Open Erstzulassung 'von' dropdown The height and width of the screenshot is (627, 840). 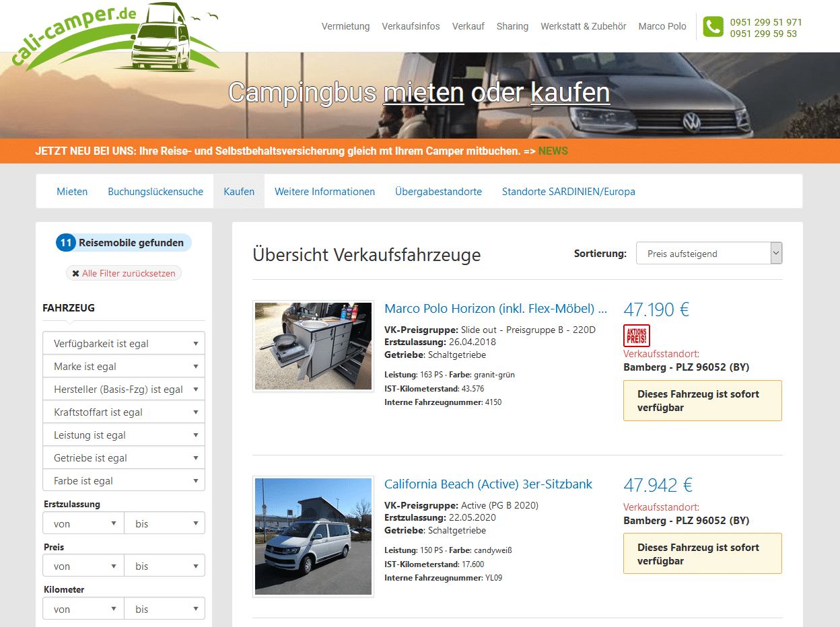(83, 523)
